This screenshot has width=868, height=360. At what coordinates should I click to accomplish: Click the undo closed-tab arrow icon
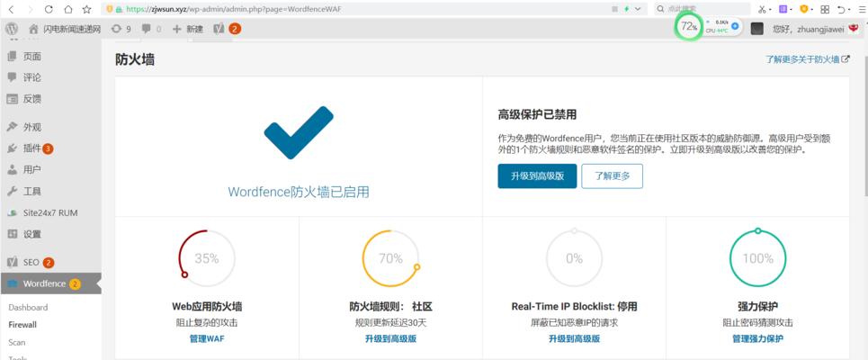(x=841, y=9)
